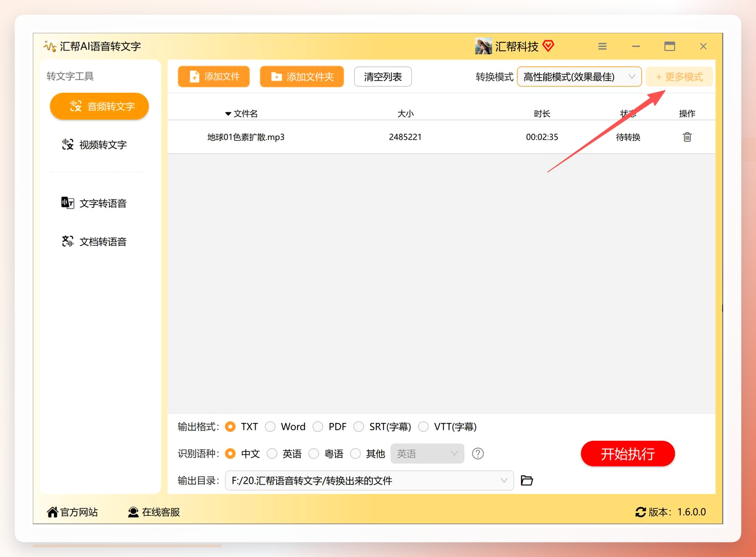This screenshot has height=557, width=756.
Task: Delete the 地球01色素扩散.mp3 row with trash icon
Action: [687, 137]
